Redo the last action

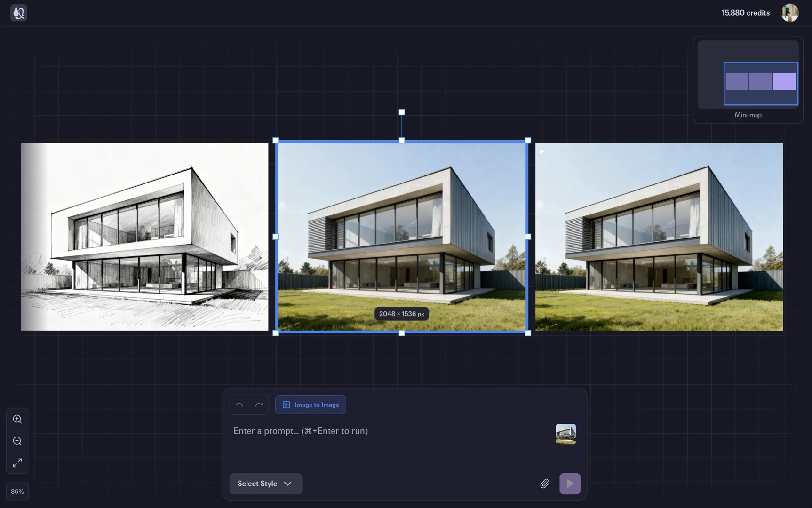(259, 405)
